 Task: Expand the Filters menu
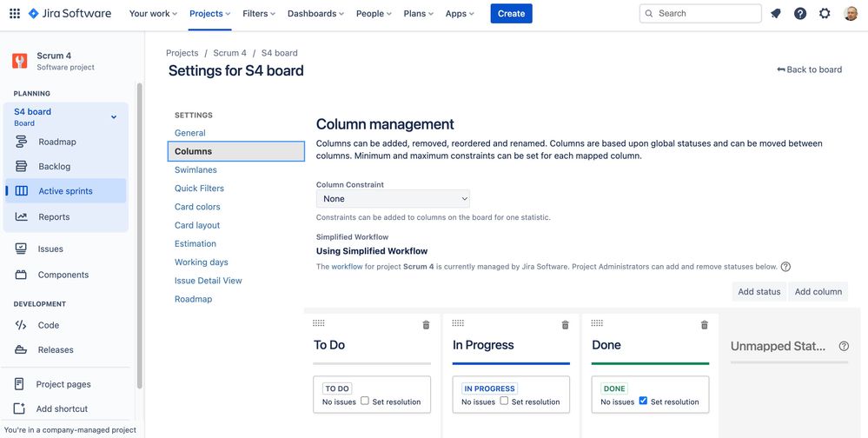click(x=259, y=13)
